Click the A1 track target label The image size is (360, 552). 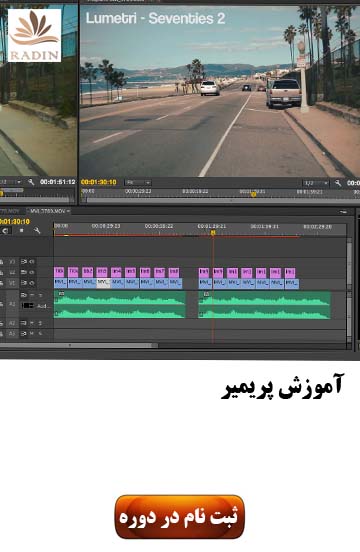(12, 303)
